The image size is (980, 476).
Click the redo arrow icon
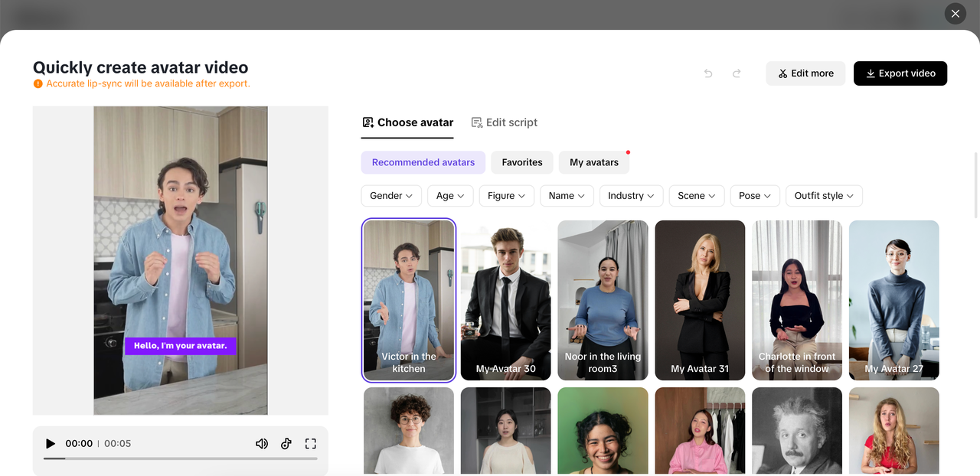pos(737,73)
